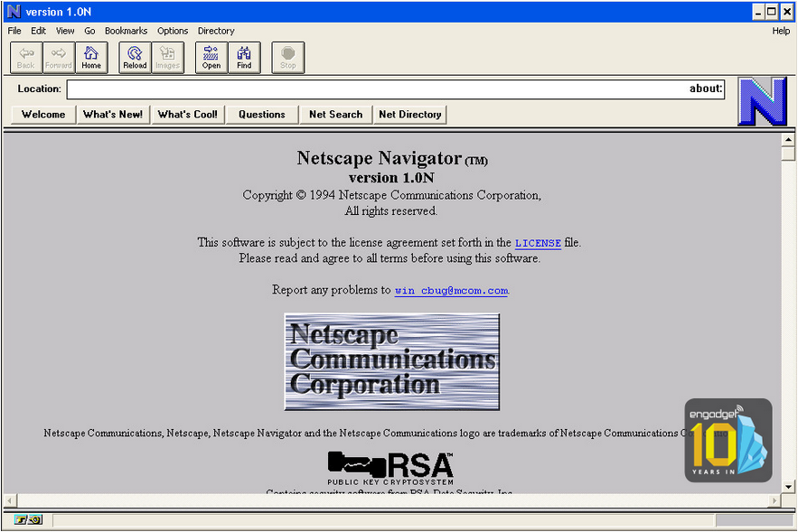
Task: Open the View menu
Action: (x=65, y=31)
